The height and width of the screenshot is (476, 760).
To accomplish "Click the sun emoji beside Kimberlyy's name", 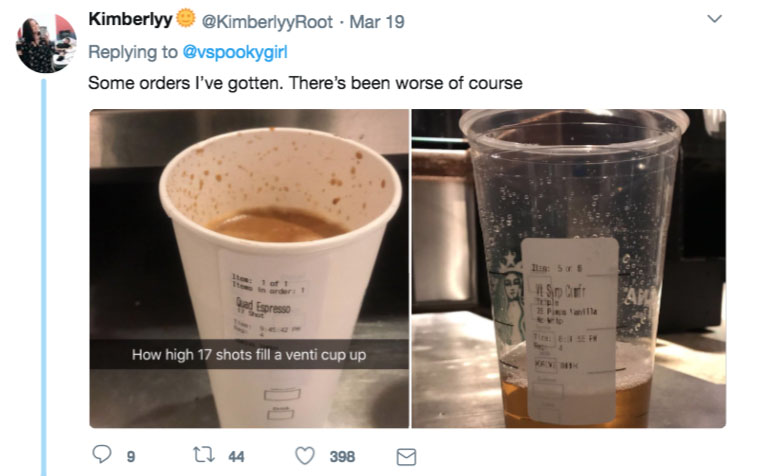I will point(186,21).
